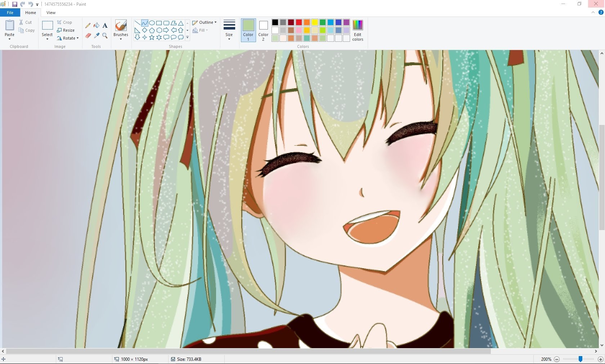
Task: Use the Magnifier tool
Action: [105, 35]
